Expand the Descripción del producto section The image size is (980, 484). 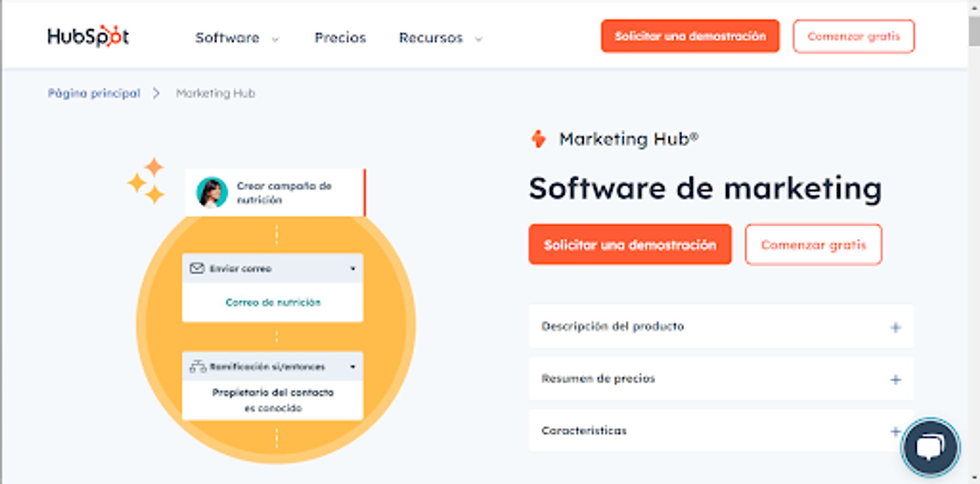tap(895, 327)
